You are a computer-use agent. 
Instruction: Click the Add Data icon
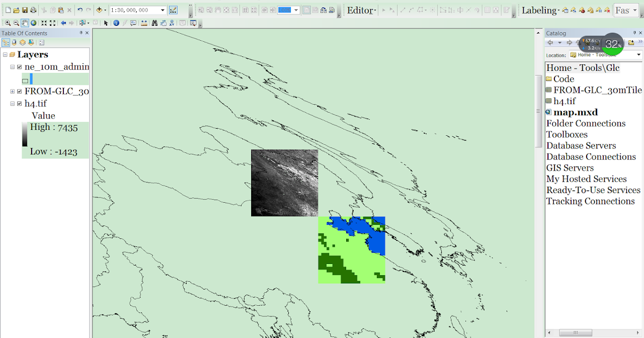100,9
